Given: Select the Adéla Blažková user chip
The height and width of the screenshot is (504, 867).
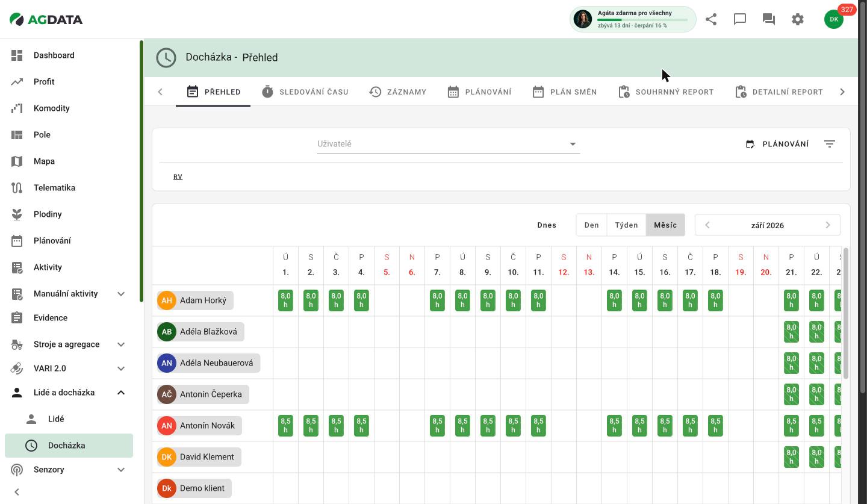Looking at the screenshot, I should (200, 332).
